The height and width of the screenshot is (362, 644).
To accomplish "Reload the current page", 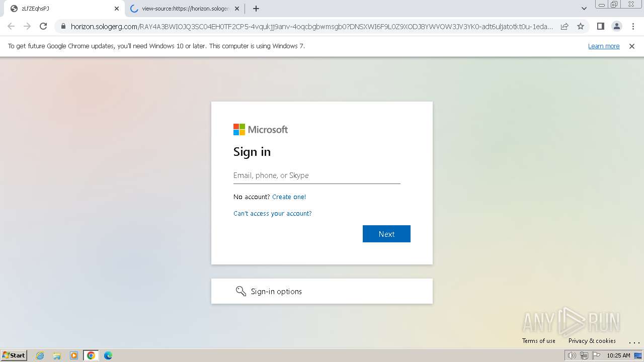I will [x=43, y=26].
